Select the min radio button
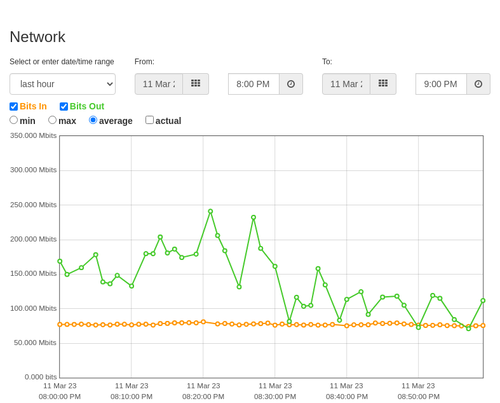The image size is (500, 403). click(14, 120)
